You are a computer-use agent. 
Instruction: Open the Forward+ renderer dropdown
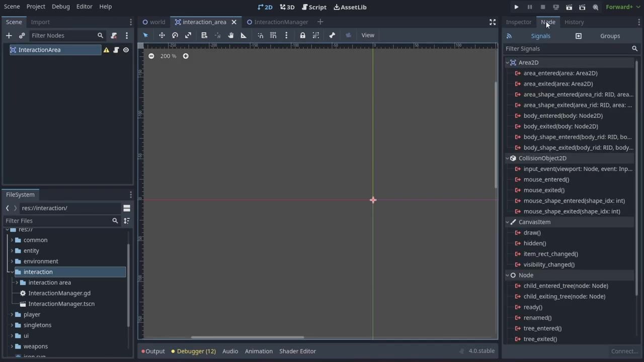[x=622, y=7]
